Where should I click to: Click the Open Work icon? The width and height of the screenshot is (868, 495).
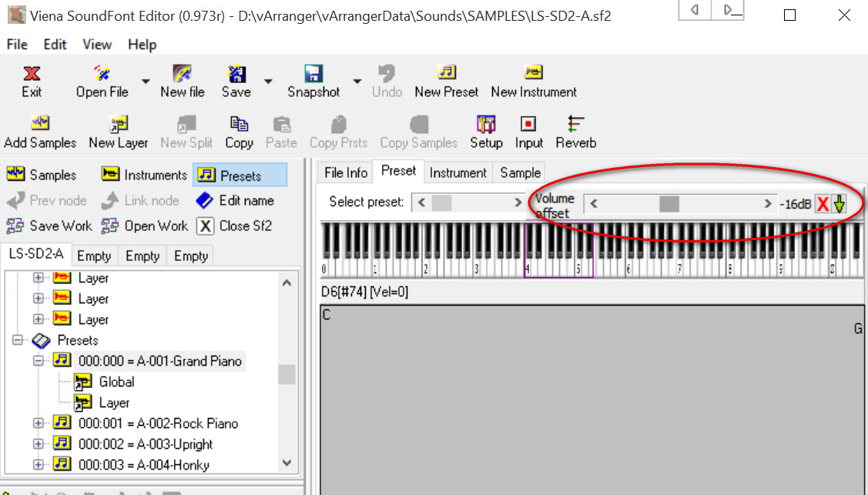110,226
